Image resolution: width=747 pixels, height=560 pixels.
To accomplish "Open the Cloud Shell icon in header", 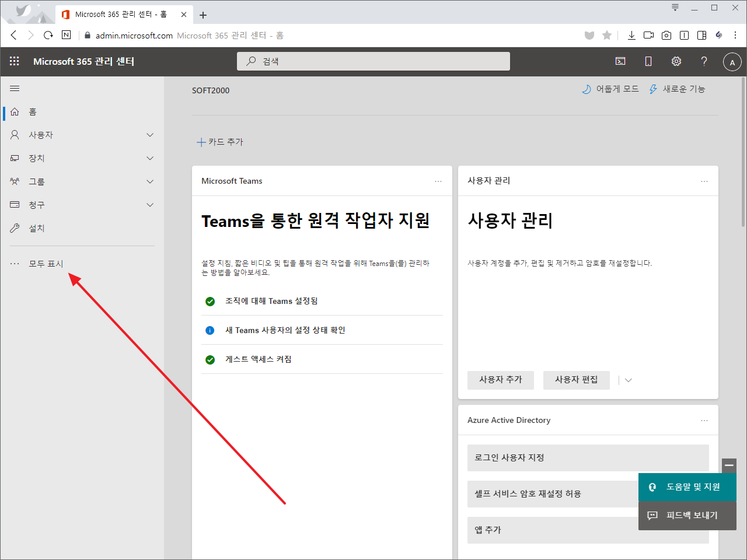I will point(620,61).
